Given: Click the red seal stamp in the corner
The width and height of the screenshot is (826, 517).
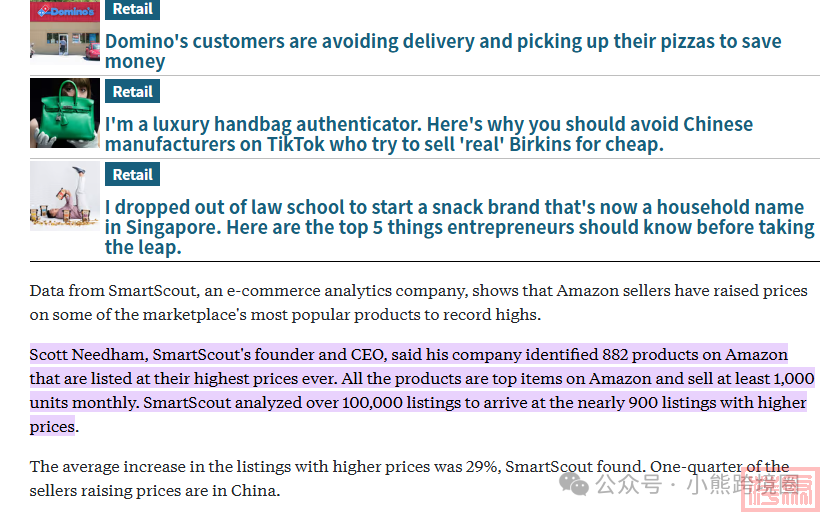Looking at the screenshot, I should coord(780,490).
